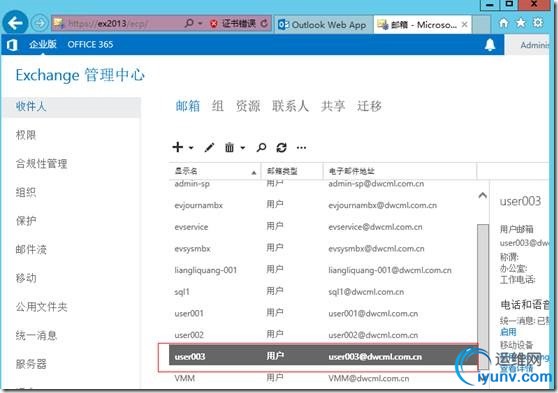558x393 pixels.
Task: Switch to the 联系人 tab
Action: click(290, 106)
